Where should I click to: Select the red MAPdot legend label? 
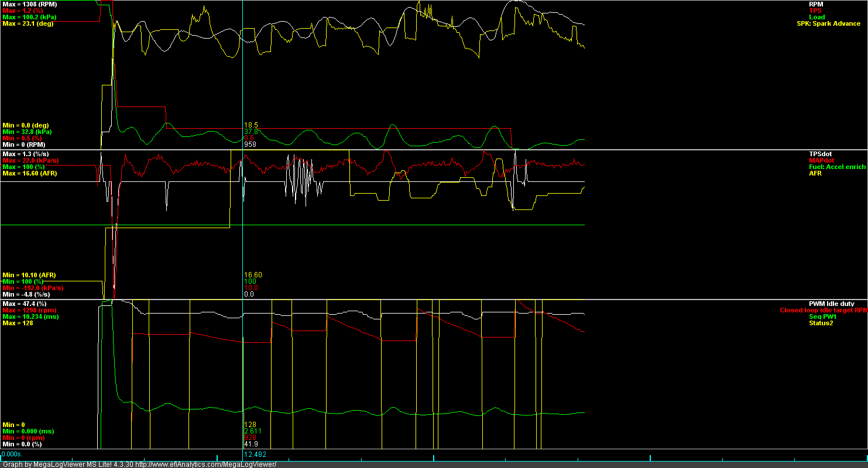click(x=821, y=160)
